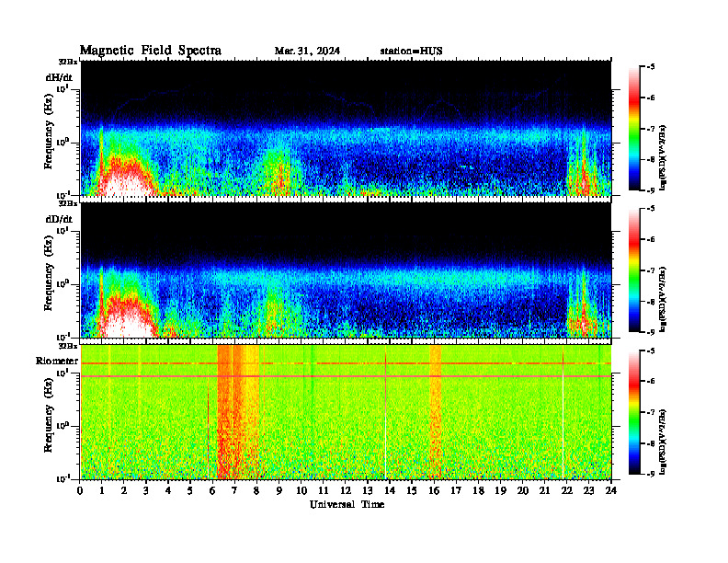This screenshot has width=728, height=563.
Task: Select the date 'Mar. 31, 2024'
Action: [x=307, y=51]
